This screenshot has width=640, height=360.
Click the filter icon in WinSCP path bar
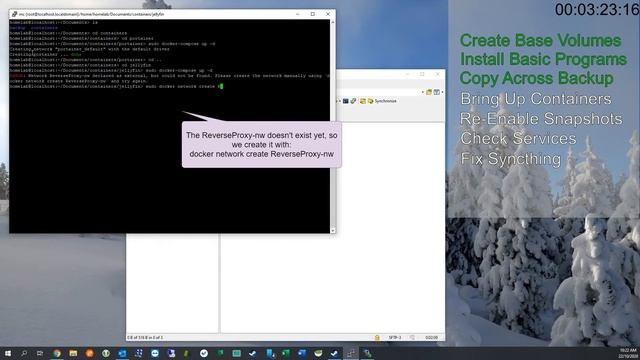tap(437, 92)
